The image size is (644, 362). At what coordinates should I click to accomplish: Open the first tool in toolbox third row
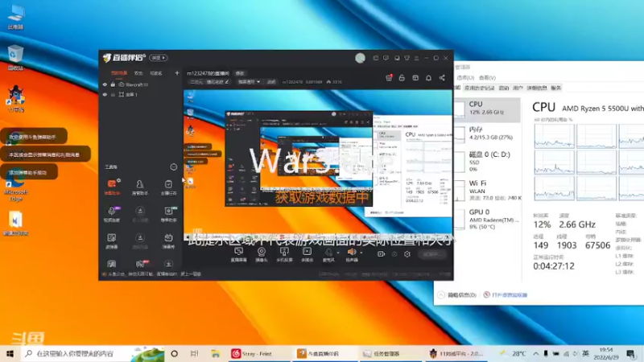[112, 241]
